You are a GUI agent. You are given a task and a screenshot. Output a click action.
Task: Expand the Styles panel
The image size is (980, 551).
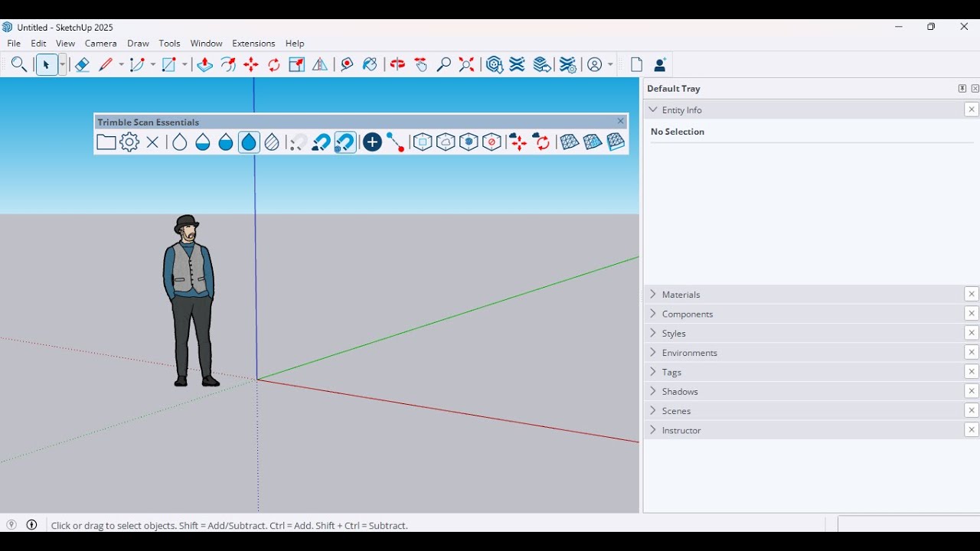(803, 333)
